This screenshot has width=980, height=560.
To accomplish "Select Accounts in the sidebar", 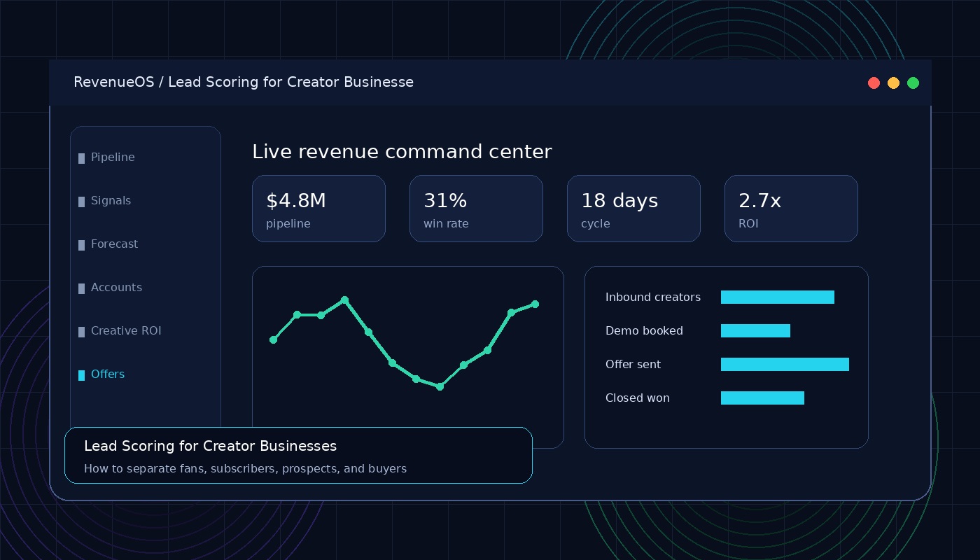I will pos(116,288).
